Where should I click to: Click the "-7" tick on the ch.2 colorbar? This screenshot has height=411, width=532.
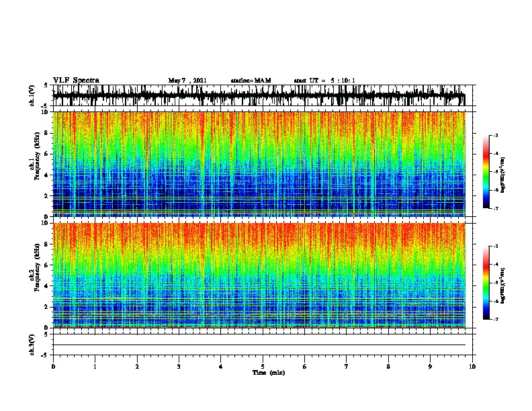click(496, 320)
